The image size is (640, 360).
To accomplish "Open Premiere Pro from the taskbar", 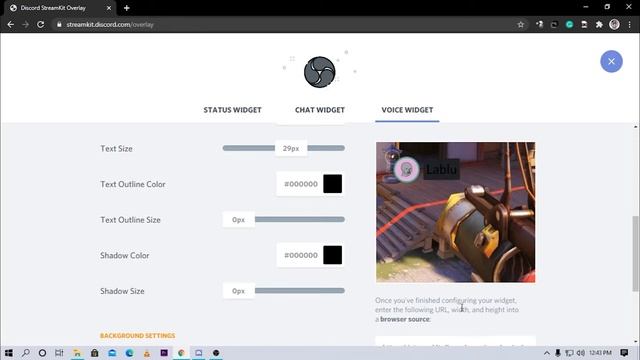I will click(x=164, y=353).
